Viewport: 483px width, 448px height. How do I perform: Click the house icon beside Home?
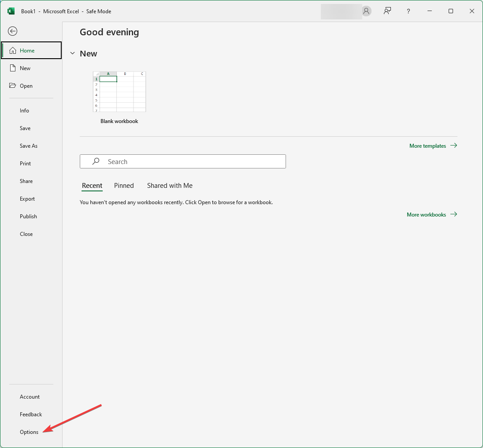[13, 50]
